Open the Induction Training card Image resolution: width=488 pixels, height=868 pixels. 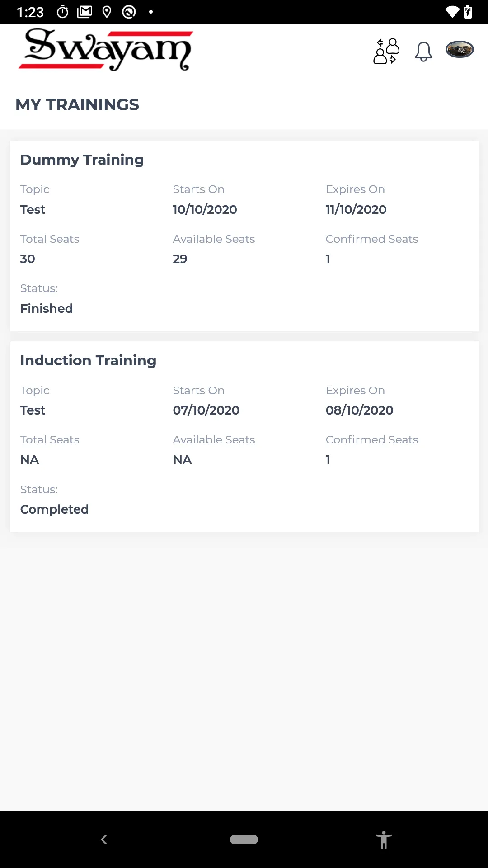pos(244,436)
